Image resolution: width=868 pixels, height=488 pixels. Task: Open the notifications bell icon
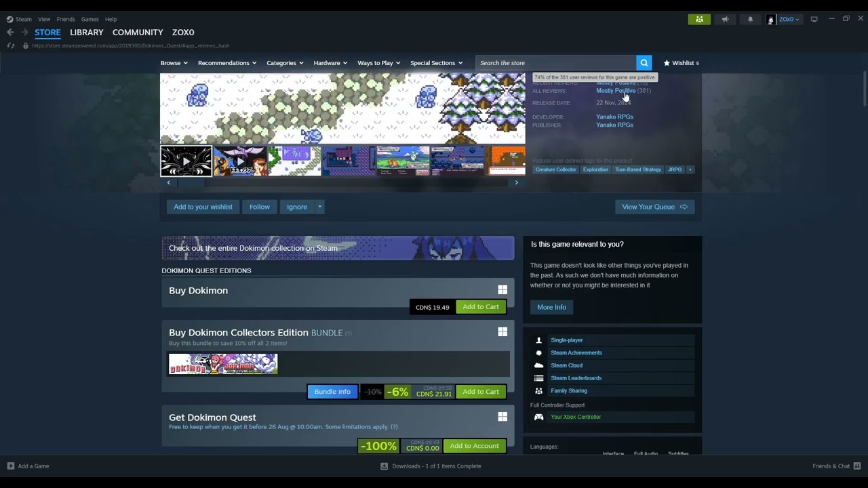[x=750, y=19]
